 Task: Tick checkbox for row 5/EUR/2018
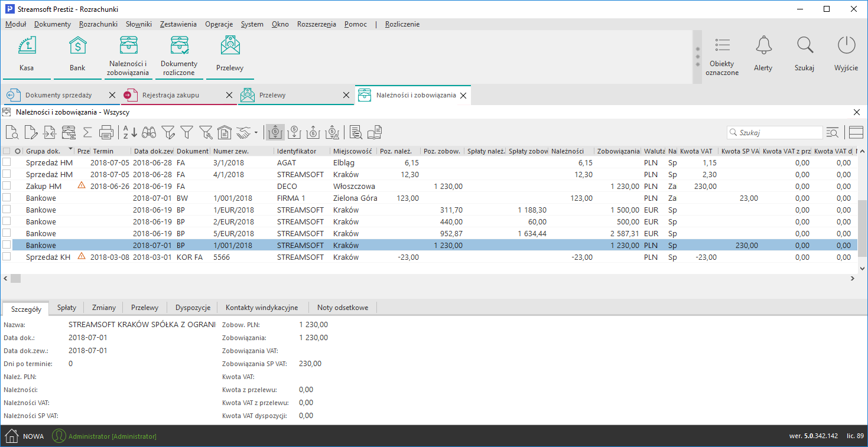click(x=6, y=233)
